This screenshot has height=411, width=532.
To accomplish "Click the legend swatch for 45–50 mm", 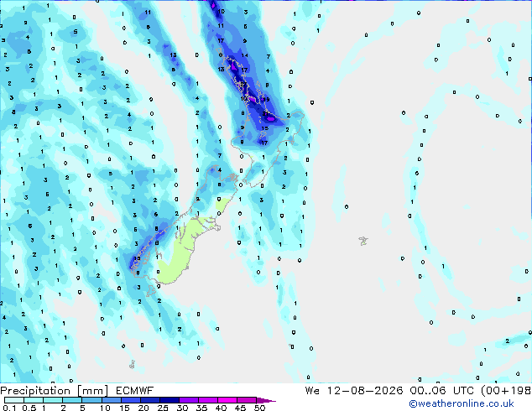I will [x=247, y=400].
